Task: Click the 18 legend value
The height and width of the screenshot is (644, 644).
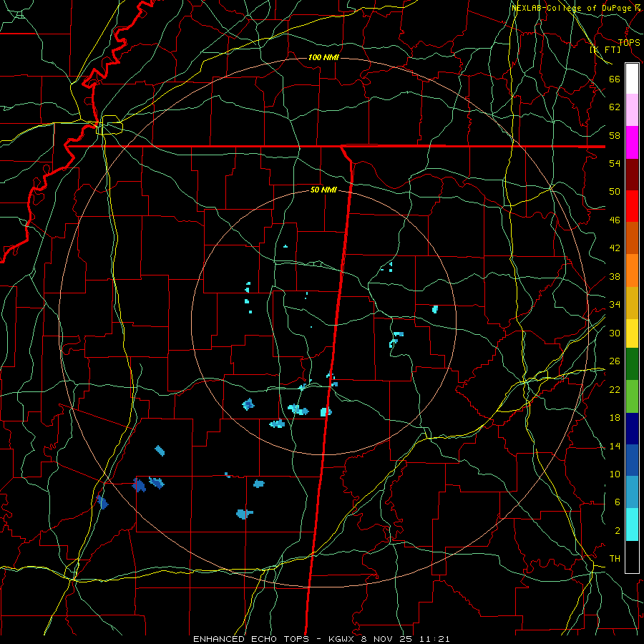Action: [615, 418]
